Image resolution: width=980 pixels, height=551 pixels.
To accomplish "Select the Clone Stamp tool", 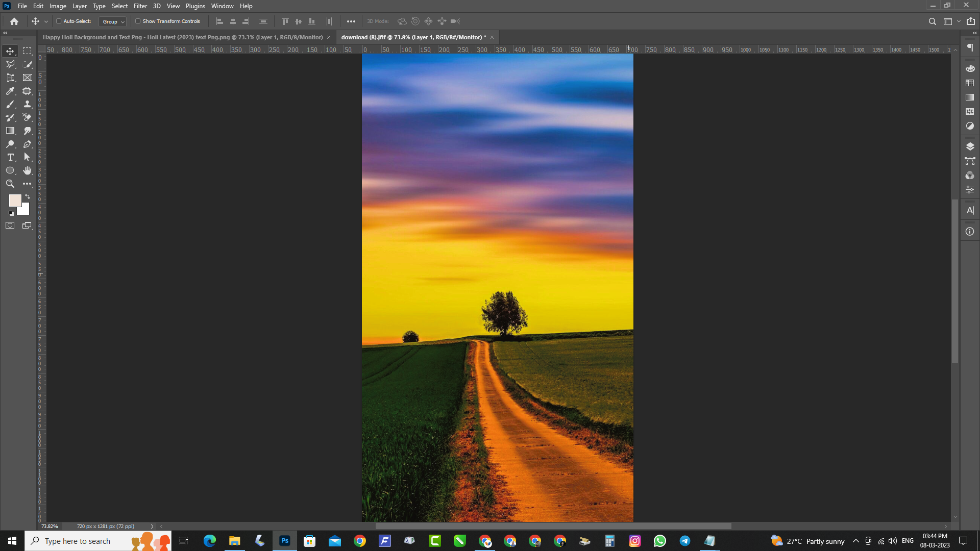I will [x=27, y=104].
